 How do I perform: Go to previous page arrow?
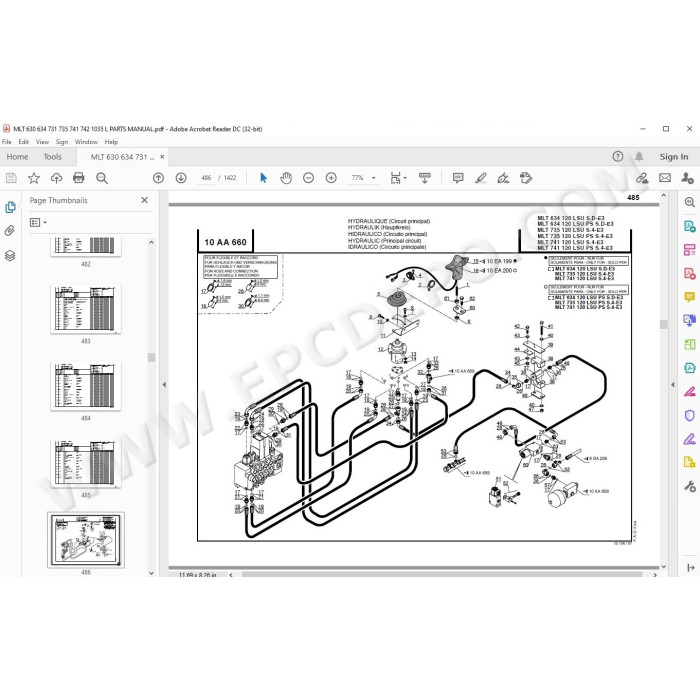tap(158, 178)
